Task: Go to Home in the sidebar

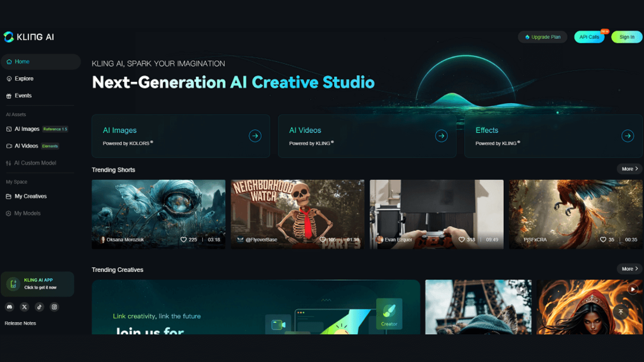Action: (x=41, y=61)
